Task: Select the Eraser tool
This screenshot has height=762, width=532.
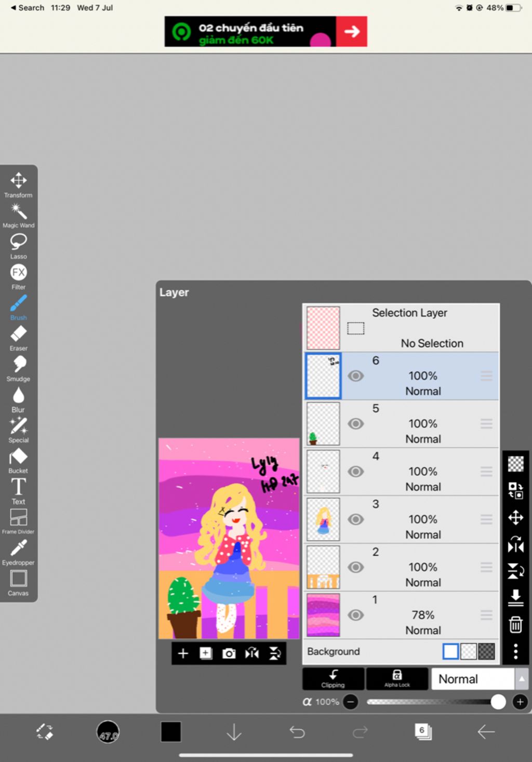Action: pyautogui.click(x=19, y=338)
